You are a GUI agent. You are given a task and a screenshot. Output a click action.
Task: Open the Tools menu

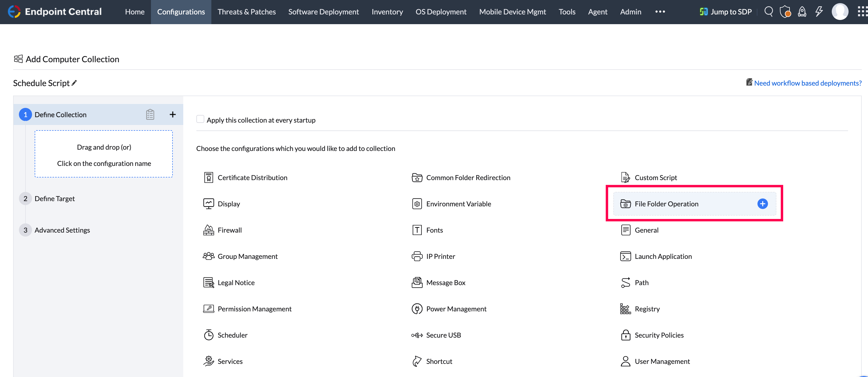click(x=567, y=12)
